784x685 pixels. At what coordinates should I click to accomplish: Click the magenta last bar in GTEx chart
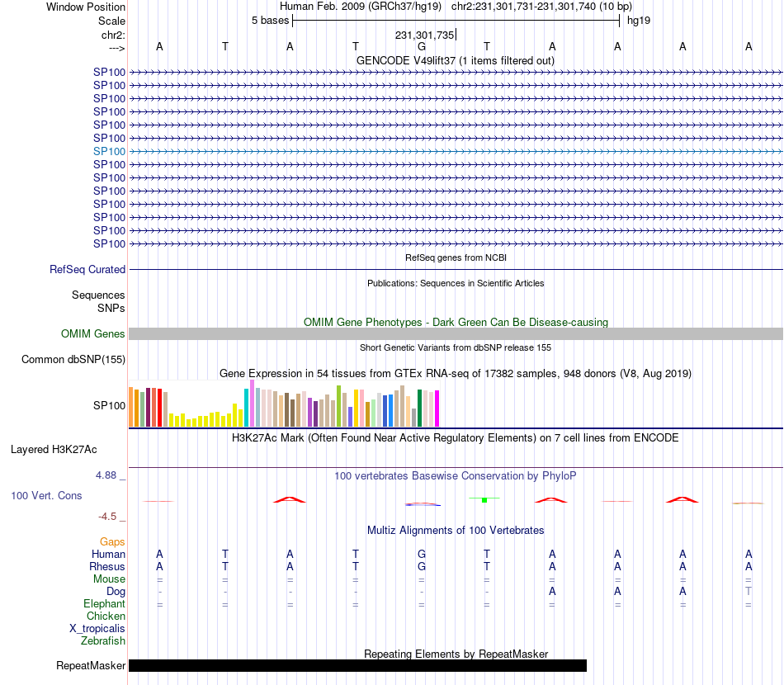coord(437,409)
